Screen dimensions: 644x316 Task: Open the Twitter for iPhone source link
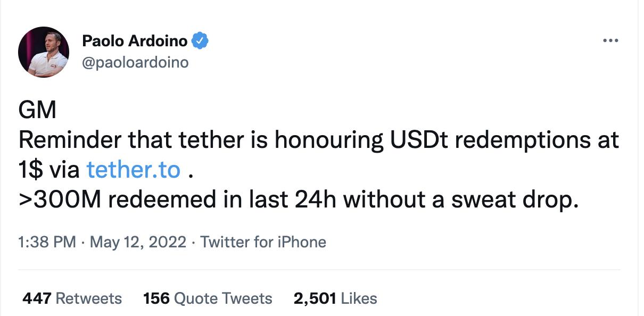[x=263, y=243]
